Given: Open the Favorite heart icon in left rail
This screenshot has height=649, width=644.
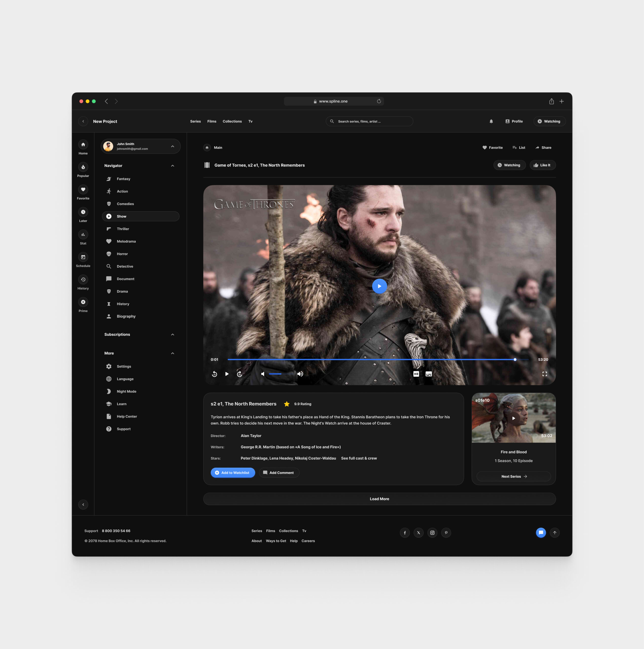Looking at the screenshot, I should pyautogui.click(x=83, y=189).
